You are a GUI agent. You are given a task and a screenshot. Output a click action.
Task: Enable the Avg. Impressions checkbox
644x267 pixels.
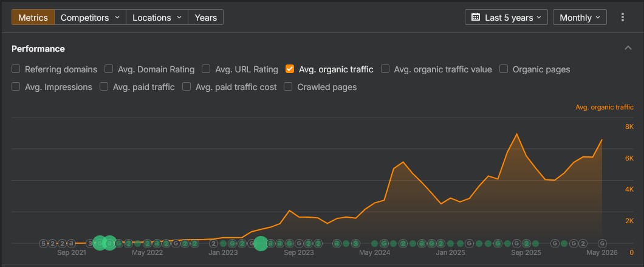[16, 86]
